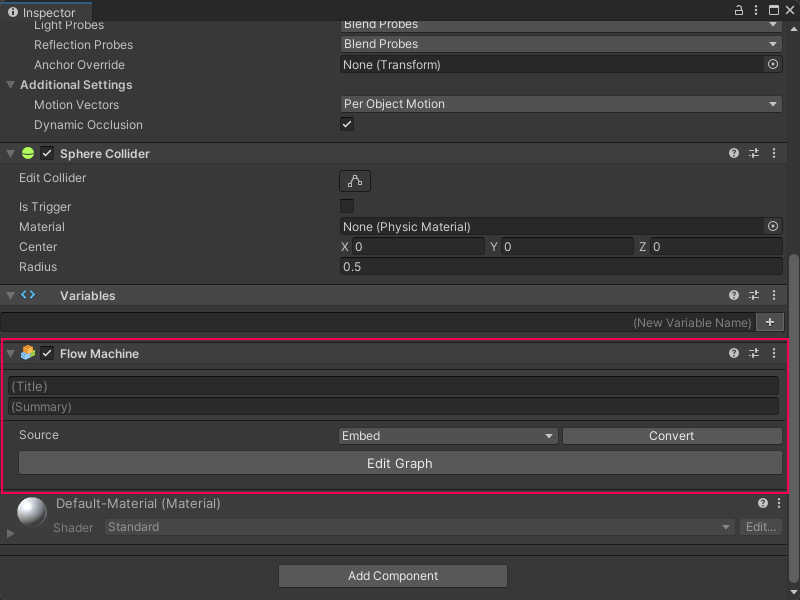Add new variable with plus button
The height and width of the screenshot is (600, 800).
pyautogui.click(x=770, y=322)
